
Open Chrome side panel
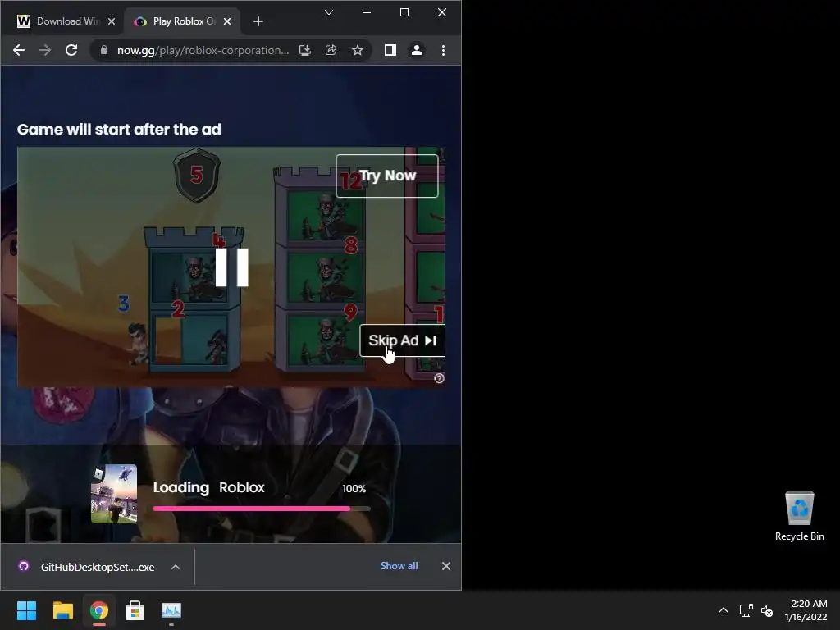tap(390, 50)
